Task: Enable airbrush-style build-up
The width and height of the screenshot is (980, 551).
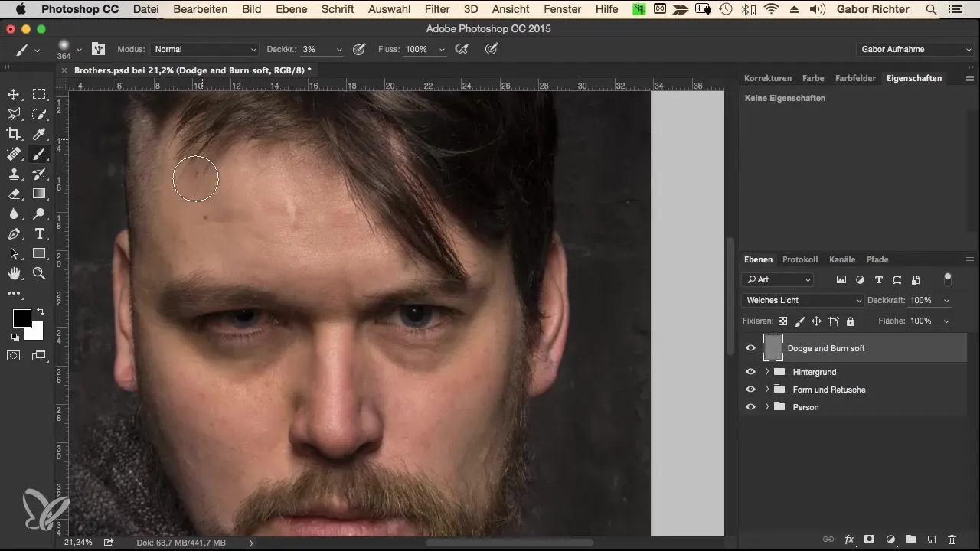Action: tap(461, 49)
